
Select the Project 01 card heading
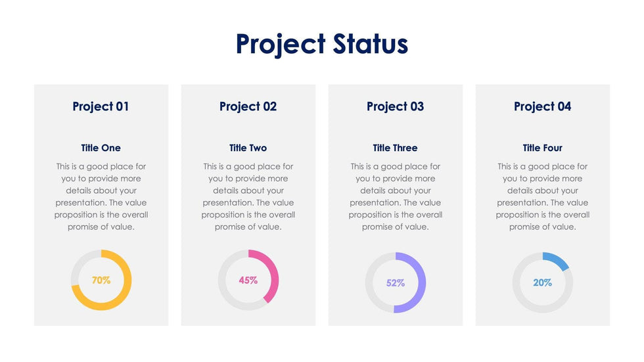point(101,106)
